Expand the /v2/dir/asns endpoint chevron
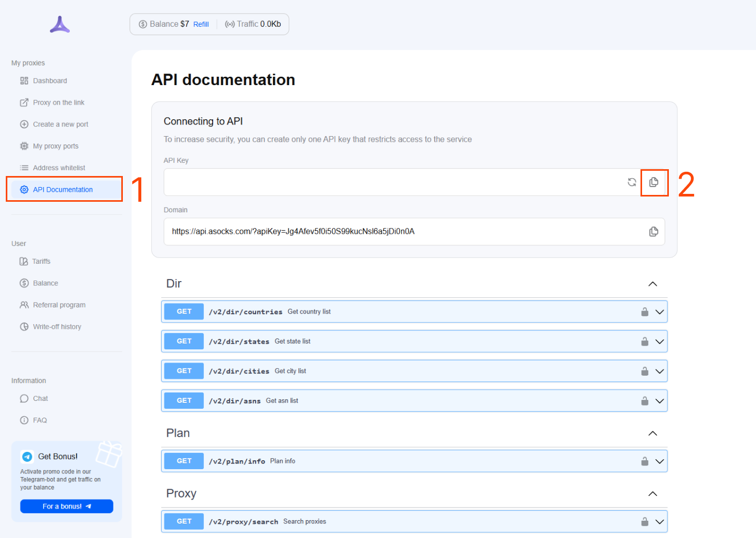This screenshot has height=538, width=756. [660, 401]
